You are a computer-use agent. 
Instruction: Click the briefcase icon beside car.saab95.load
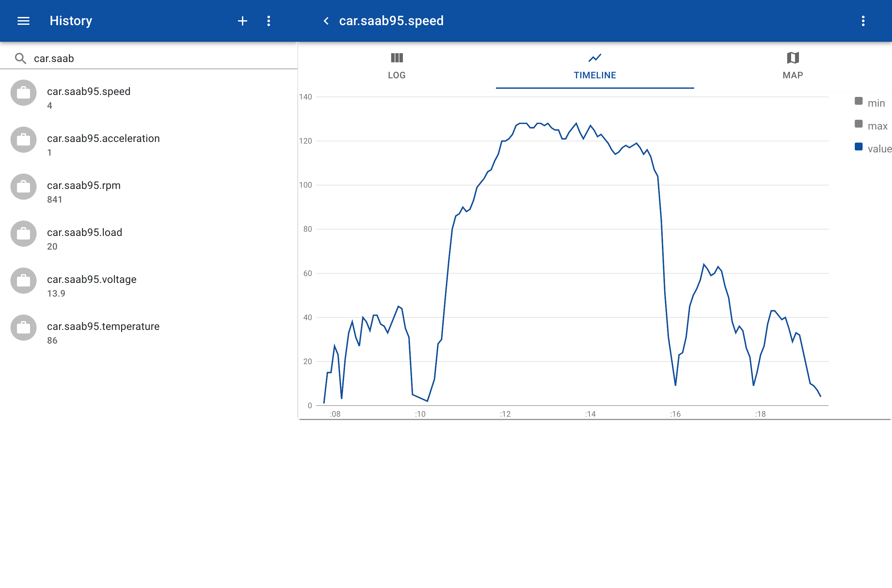[x=23, y=234]
